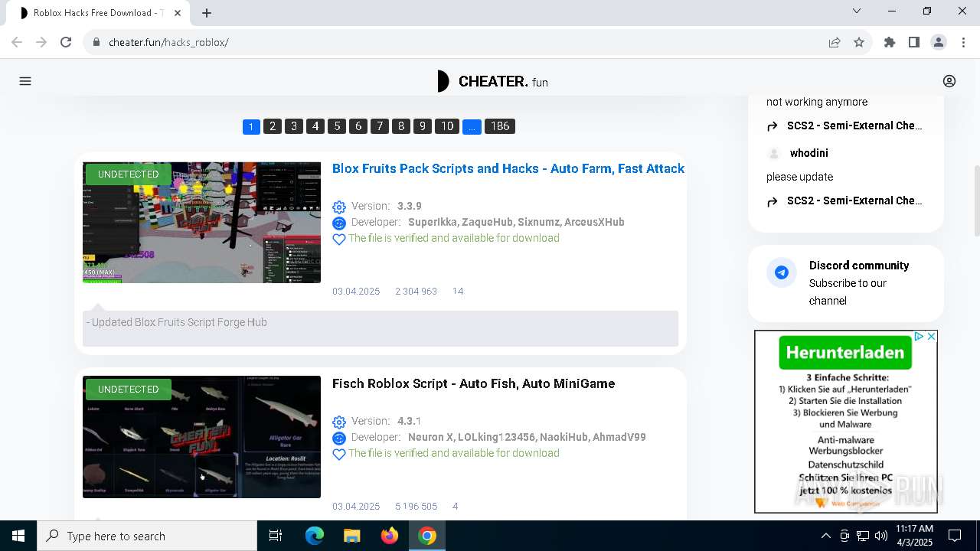This screenshot has width=980, height=551.
Task: Click the Blox Fruits thumbnail image
Action: pyautogui.click(x=202, y=223)
